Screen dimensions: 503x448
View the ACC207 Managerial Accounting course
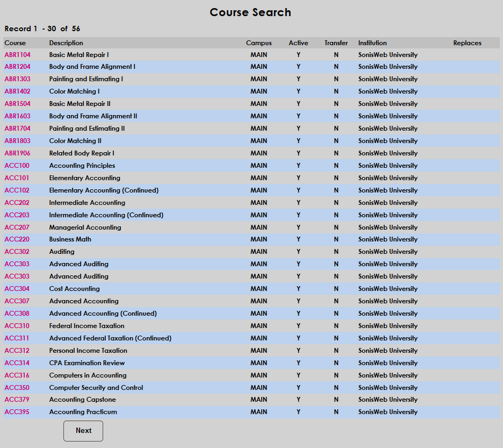click(x=16, y=227)
